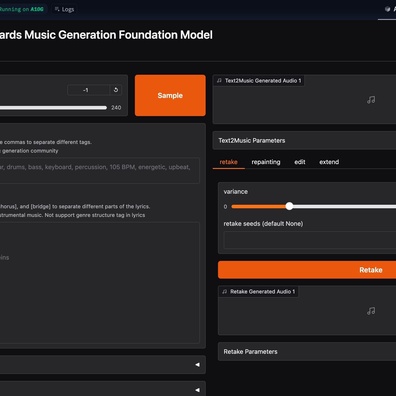Switch to the edit tab
Image resolution: width=396 pixels, height=396 pixels.
pos(300,162)
